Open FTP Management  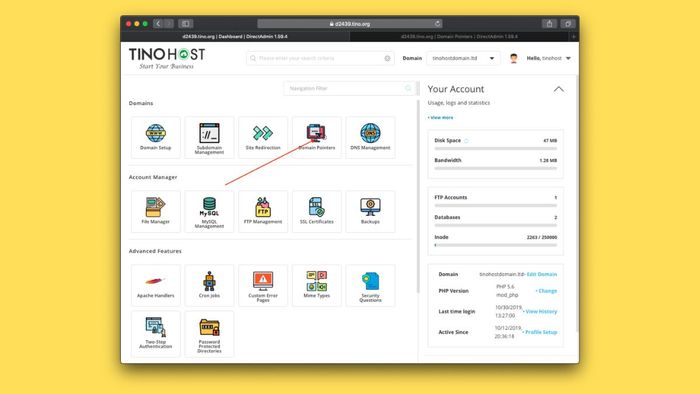pos(263,212)
